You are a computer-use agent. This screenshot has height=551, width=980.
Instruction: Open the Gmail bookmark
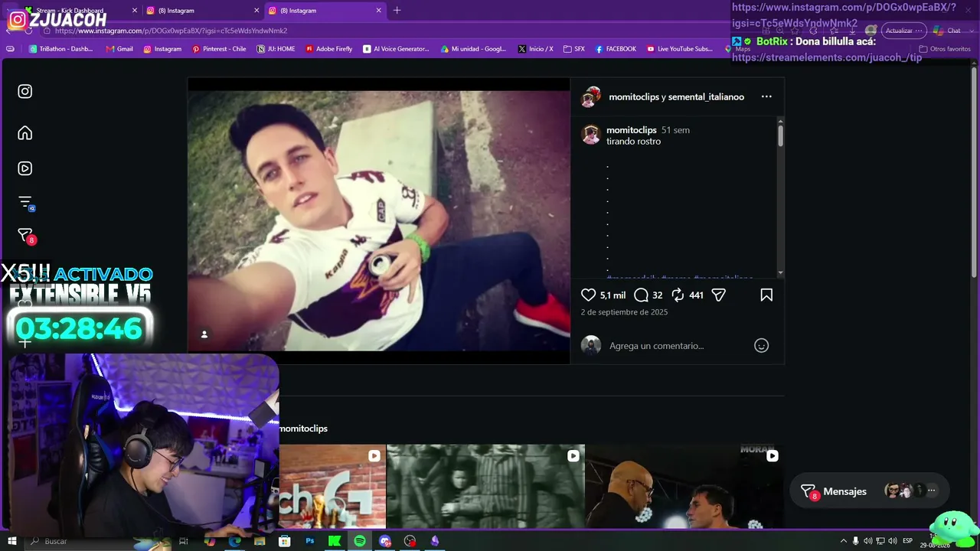(119, 49)
